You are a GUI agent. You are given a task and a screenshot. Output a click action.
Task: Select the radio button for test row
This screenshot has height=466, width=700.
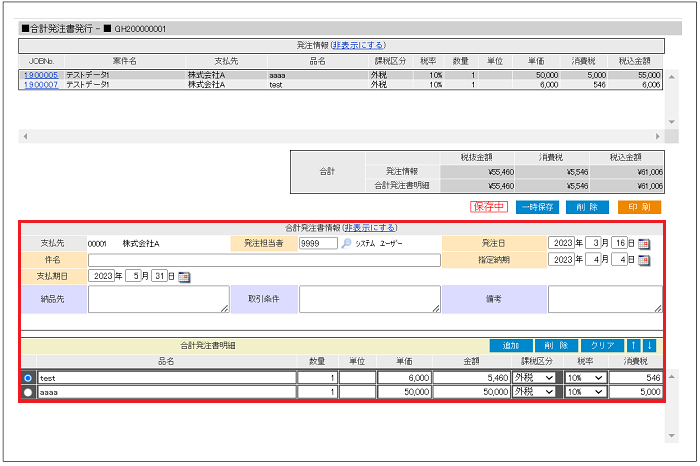tap(28, 378)
